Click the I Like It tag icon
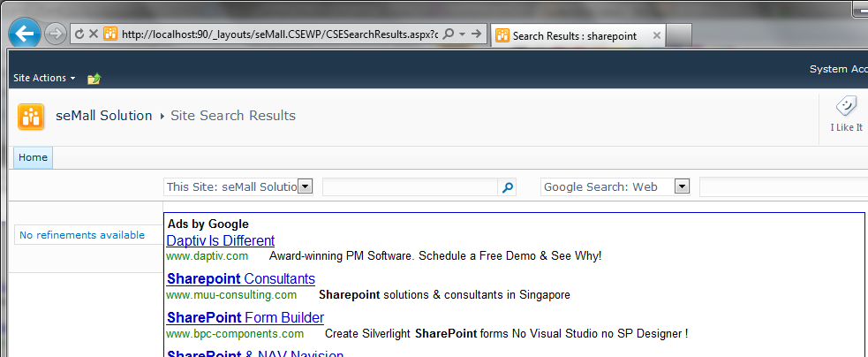 [846, 107]
